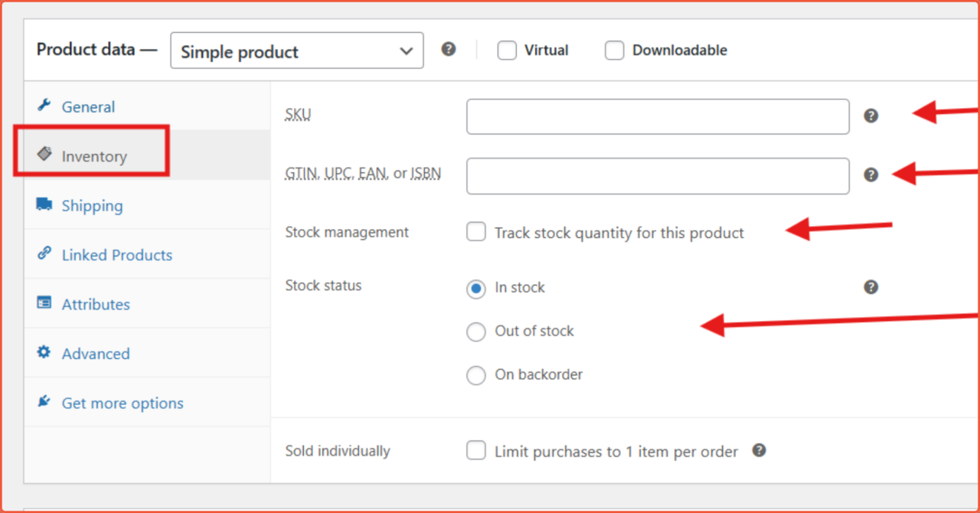980x513 pixels.
Task: Click the truck icon beside Shipping
Action: [x=44, y=205]
